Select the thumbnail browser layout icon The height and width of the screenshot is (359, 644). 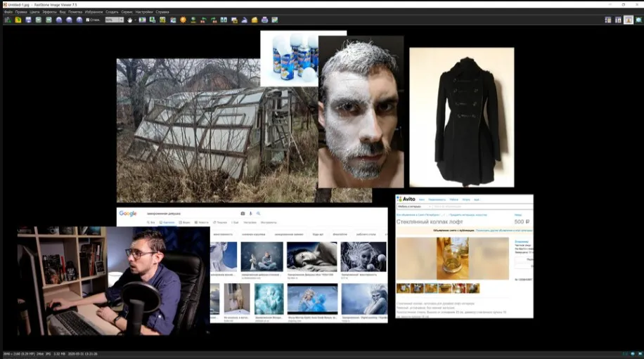point(608,20)
